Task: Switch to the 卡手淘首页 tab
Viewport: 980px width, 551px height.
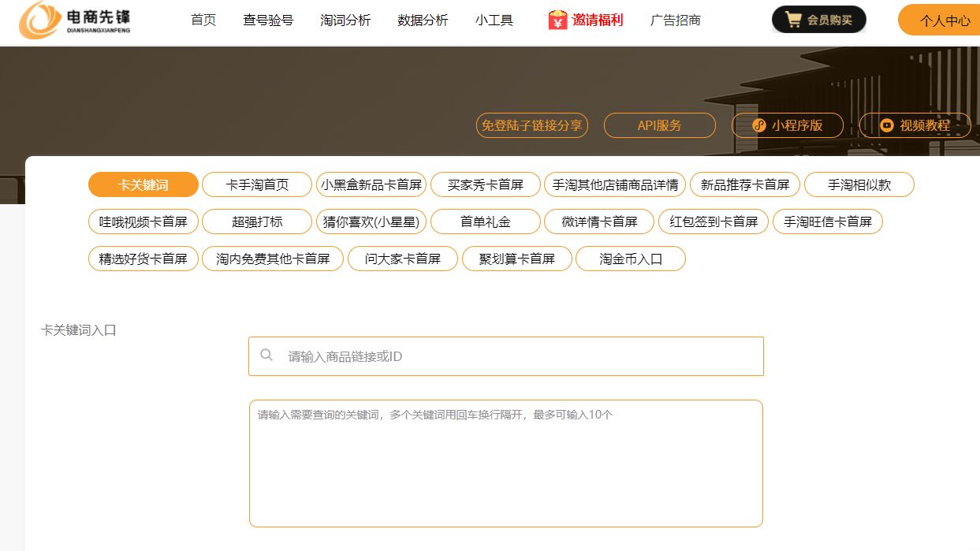Action: point(257,184)
